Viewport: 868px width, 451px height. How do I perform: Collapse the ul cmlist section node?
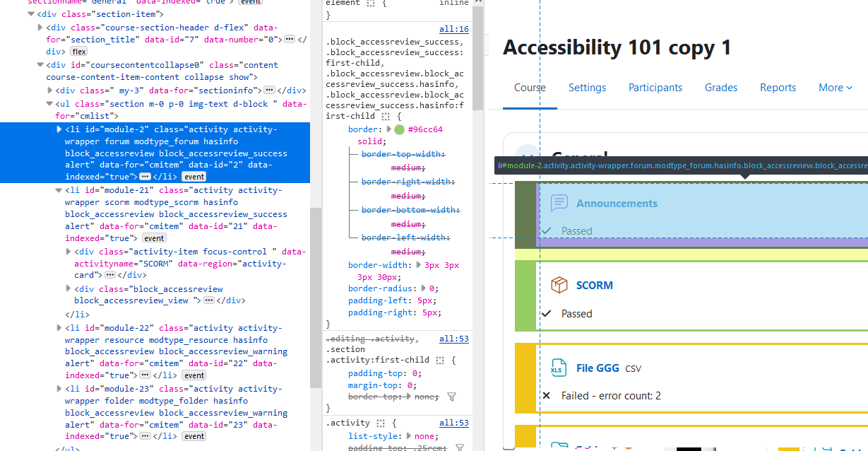49,104
